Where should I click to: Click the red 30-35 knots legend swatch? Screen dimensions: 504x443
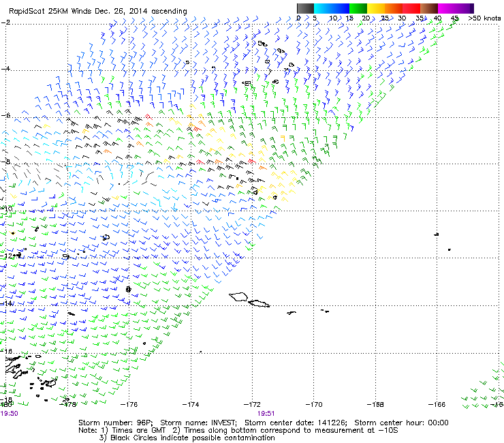coord(411,8)
